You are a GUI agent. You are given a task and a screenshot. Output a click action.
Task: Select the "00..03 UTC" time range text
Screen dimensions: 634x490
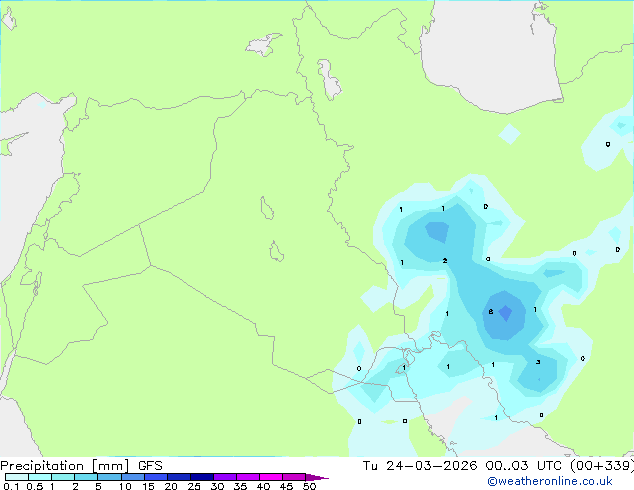(x=524, y=466)
